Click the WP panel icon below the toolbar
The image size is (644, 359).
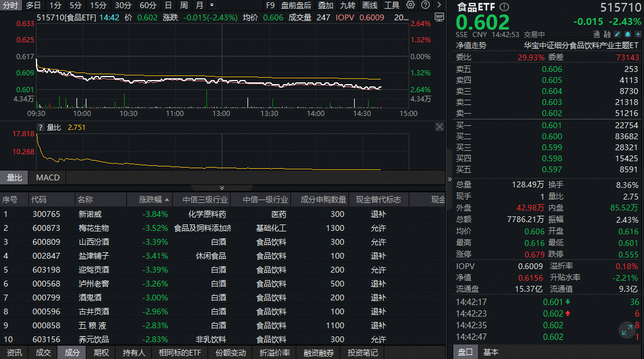(x=439, y=17)
